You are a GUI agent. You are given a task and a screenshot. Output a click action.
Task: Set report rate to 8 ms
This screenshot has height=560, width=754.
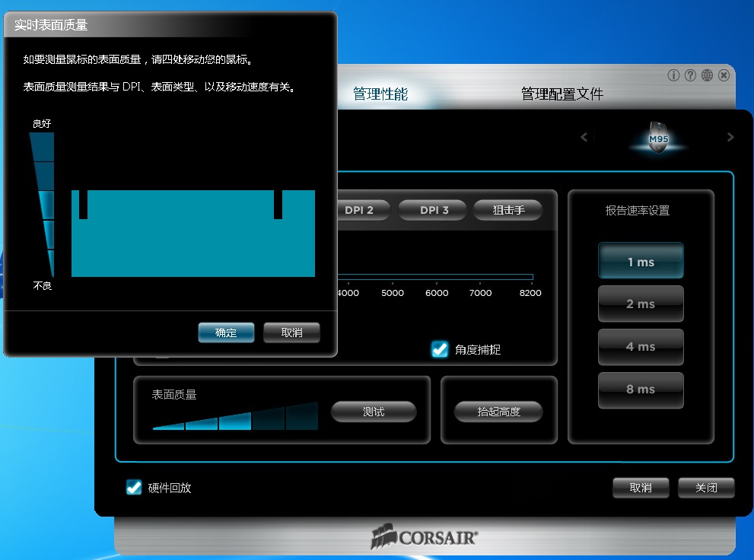pyautogui.click(x=641, y=390)
